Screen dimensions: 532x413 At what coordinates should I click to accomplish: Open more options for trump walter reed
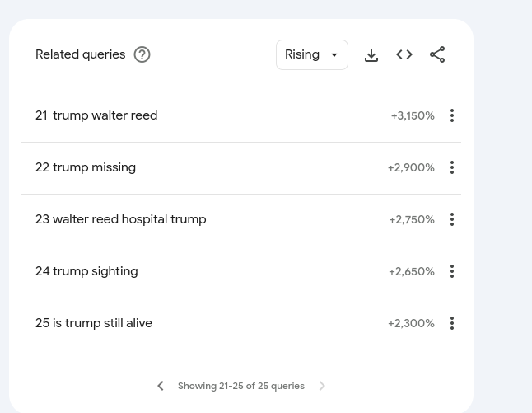coord(452,115)
